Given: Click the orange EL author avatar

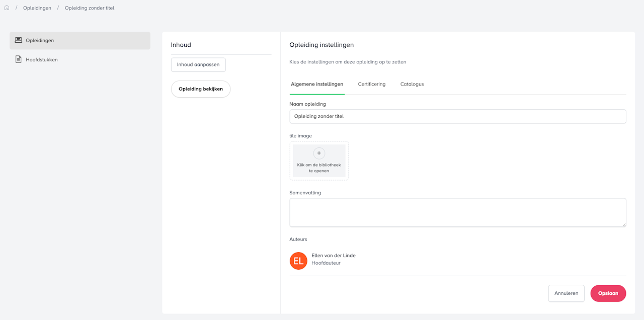Looking at the screenshot, I should tap(298, 261).
